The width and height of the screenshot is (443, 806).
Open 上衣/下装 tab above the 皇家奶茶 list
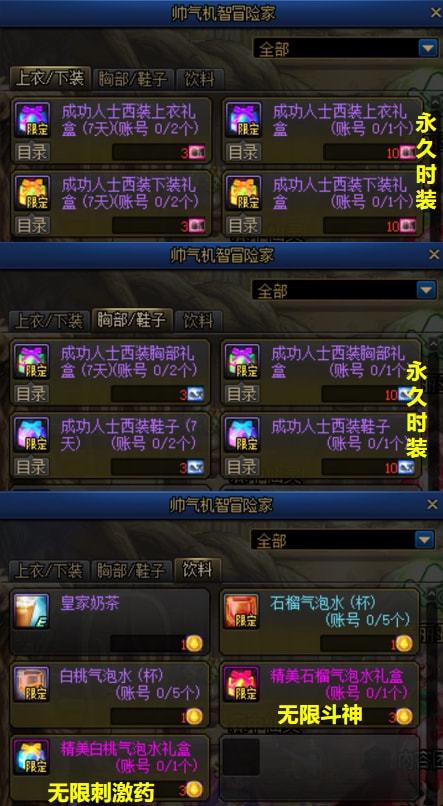[49, 570]
